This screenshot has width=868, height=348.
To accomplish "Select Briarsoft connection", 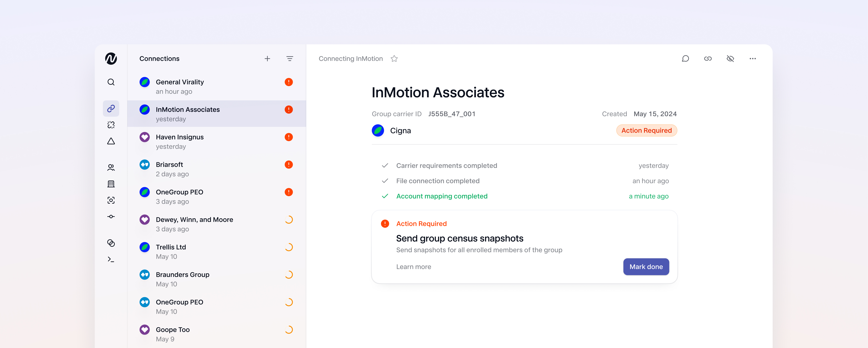I will click(x=217, y=169).
